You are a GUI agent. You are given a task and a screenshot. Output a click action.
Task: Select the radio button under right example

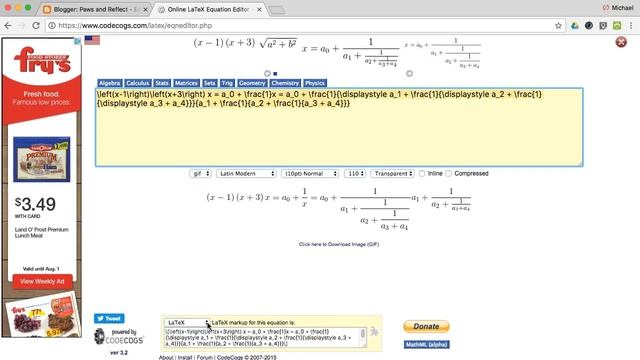click(x=409, y=73)
